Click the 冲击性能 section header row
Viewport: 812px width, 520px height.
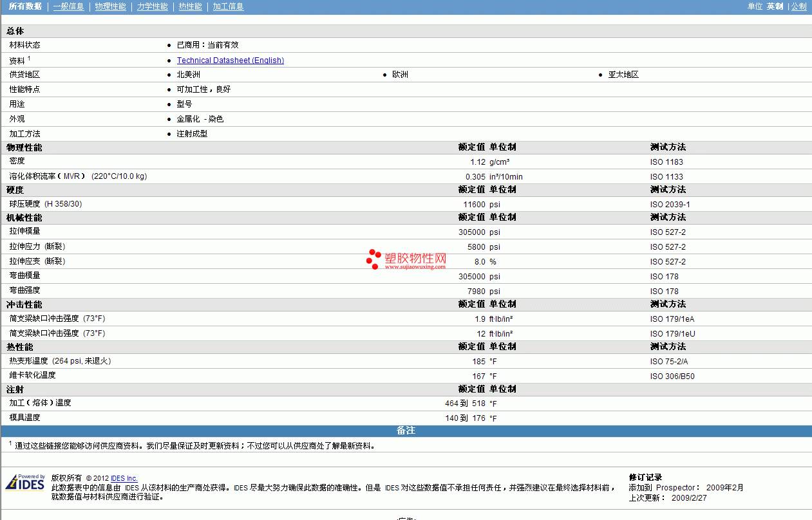(x=406, y=304)
